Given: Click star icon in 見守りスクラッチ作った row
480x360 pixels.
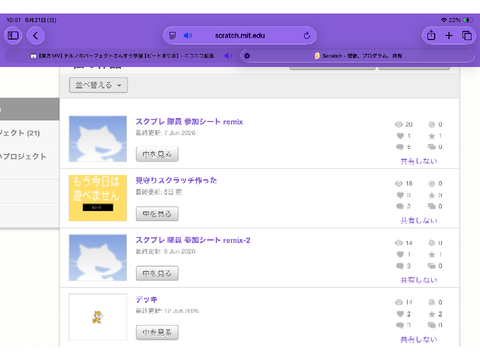Looking at the screenshot, I should point(432,195).
